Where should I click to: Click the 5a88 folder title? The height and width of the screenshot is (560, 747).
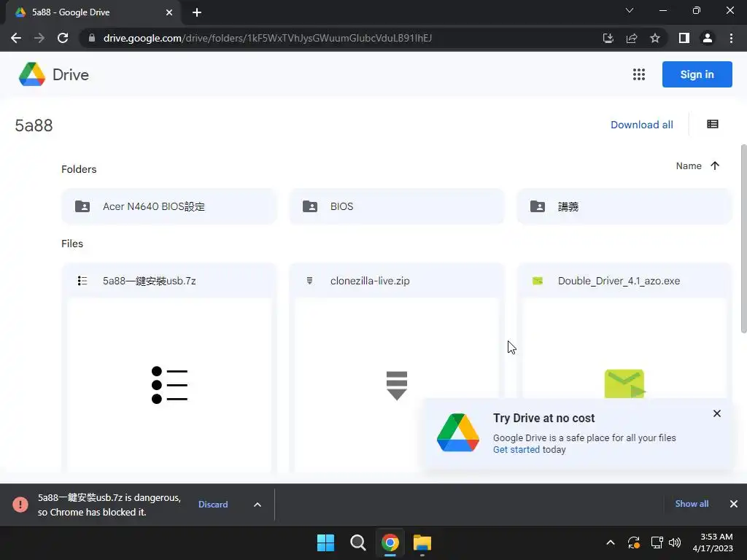[x=34, y=125]
